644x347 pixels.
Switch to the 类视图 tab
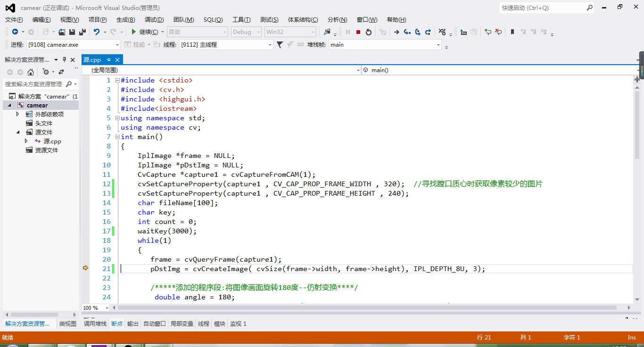click(x=68, y=324)
